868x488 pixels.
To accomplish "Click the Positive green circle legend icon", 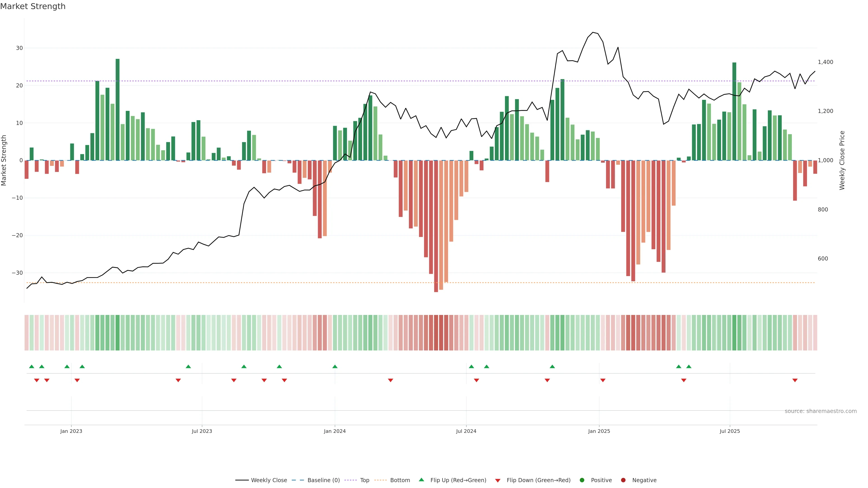I will click(582, 480).
